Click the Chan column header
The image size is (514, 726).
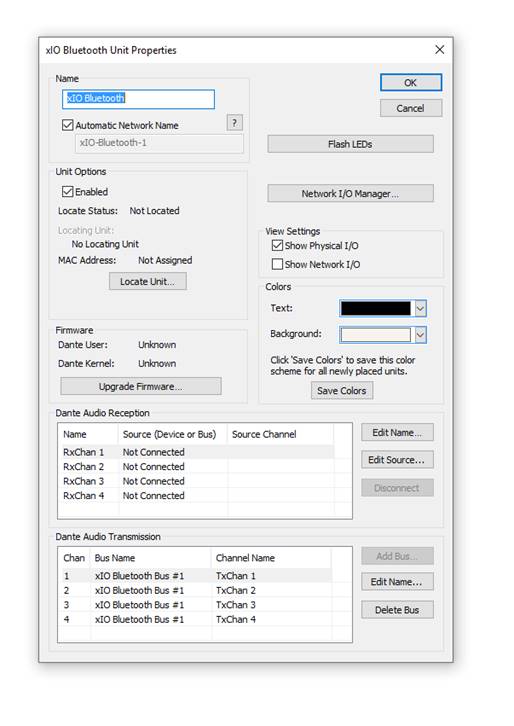click(74, 558)
